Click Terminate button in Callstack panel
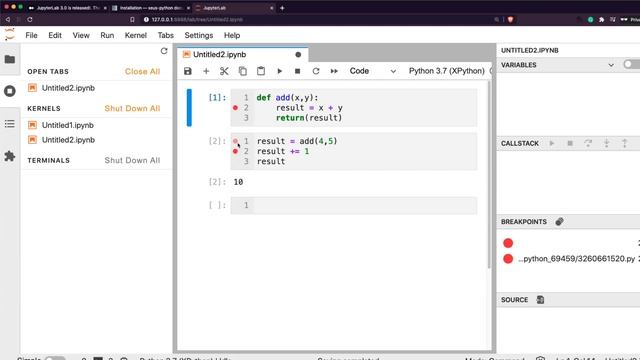This screenshot has width=640, height=360. [x=570, y=143]
